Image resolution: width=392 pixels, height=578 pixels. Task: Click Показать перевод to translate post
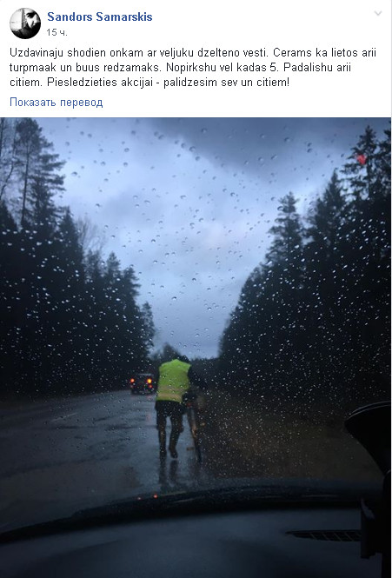(x=56, y=102)
